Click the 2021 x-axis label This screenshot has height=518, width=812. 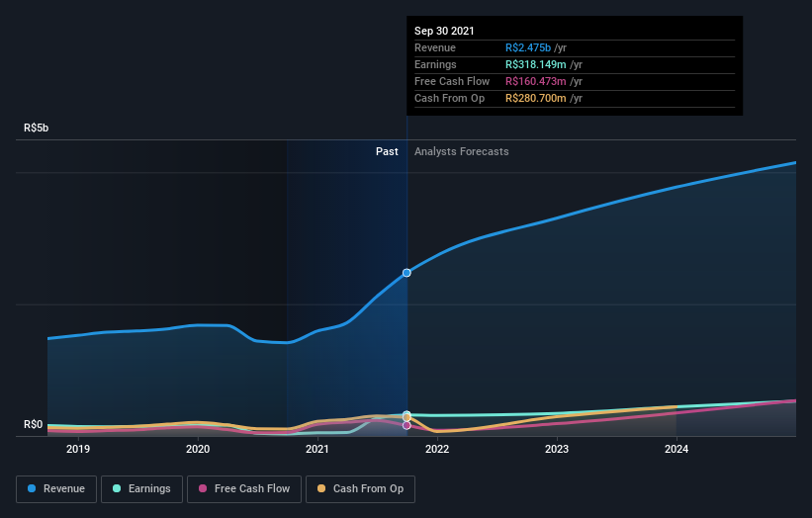point(317,449)
